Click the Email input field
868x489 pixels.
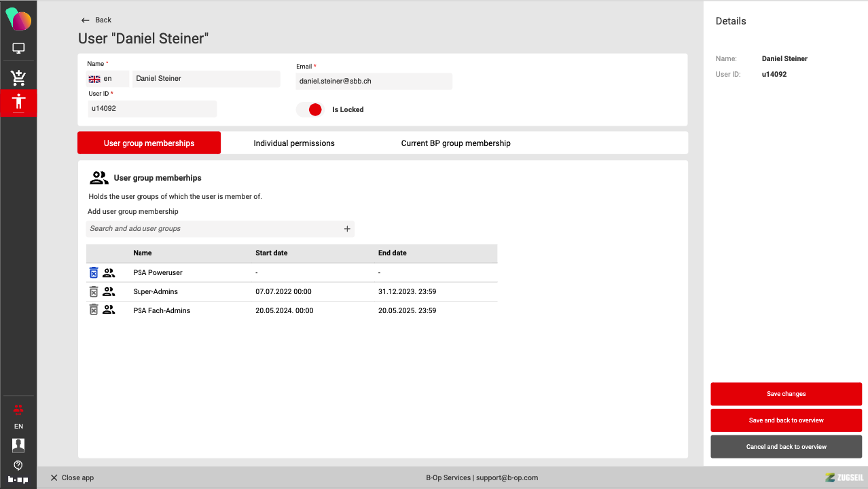click(x=374, y=81)
